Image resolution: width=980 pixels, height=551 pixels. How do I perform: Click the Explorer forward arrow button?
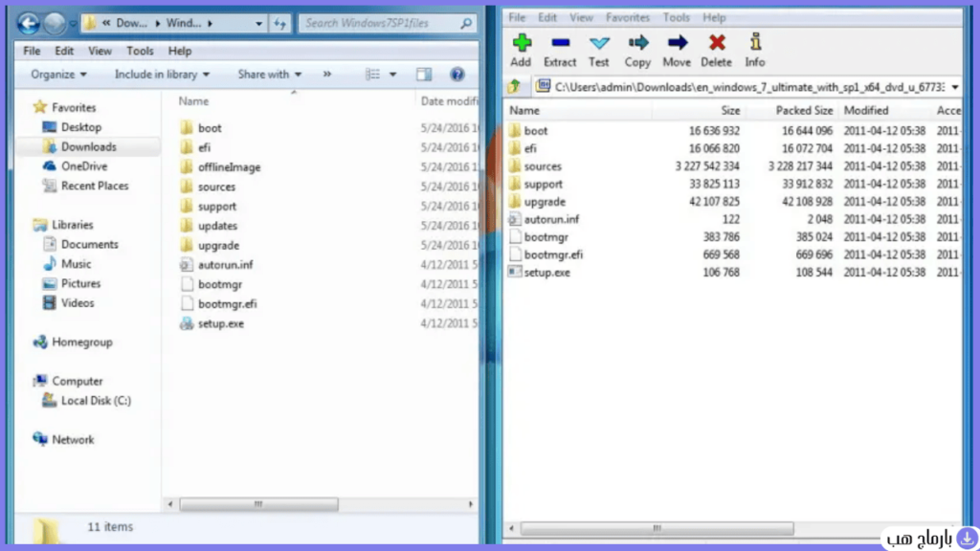pos(55,24)
